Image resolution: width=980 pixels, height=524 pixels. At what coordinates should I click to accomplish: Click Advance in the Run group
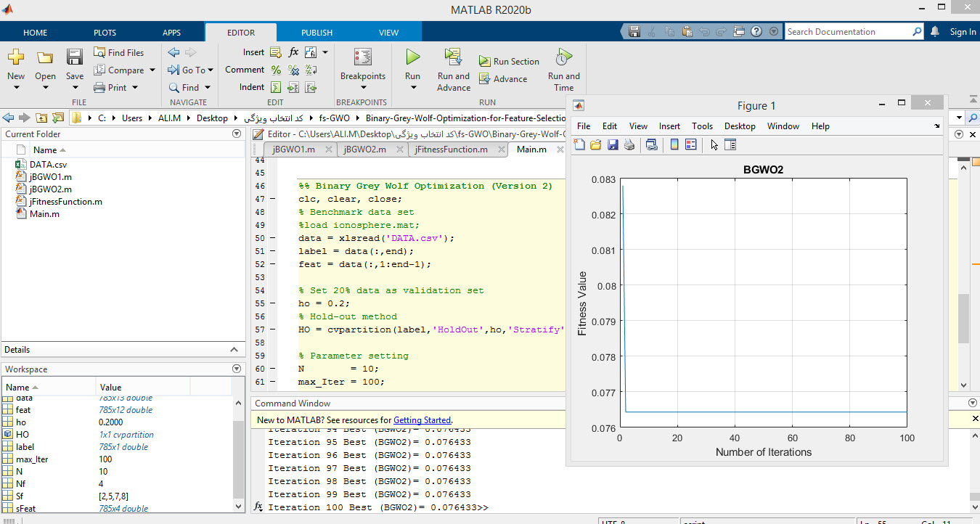pyautogui.click(x=503, y=79)
